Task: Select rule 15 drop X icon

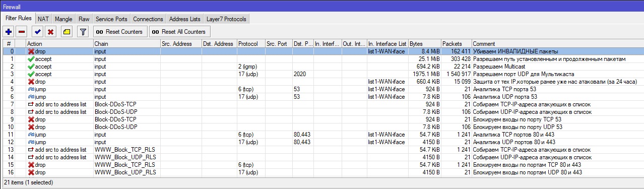Action: 31,165
